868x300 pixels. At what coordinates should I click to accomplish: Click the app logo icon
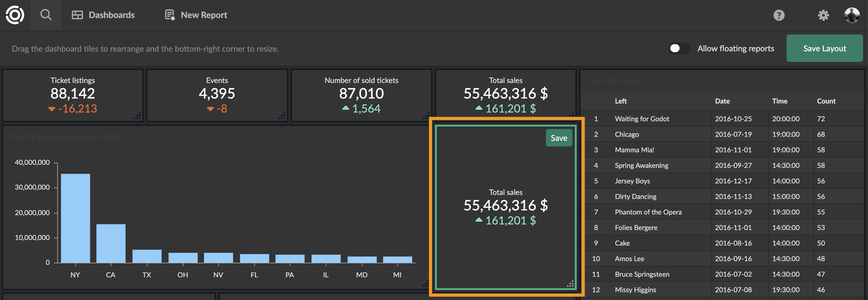pos(15,15)
